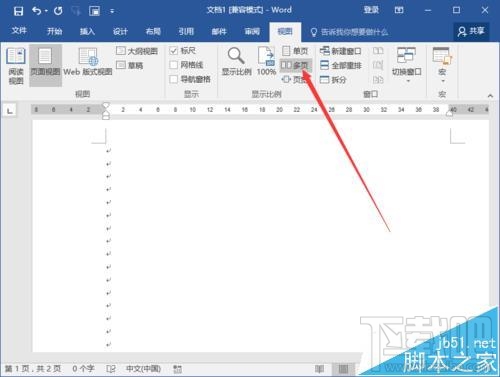Screen dimensions: 500x377
Task: Click the first-line indent marker on ruler
Action: point(106,105)
